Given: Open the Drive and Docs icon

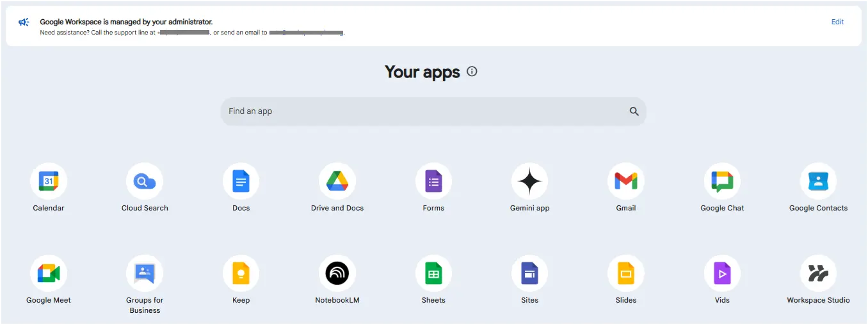Looking at the screenshot, I should 337,181.
